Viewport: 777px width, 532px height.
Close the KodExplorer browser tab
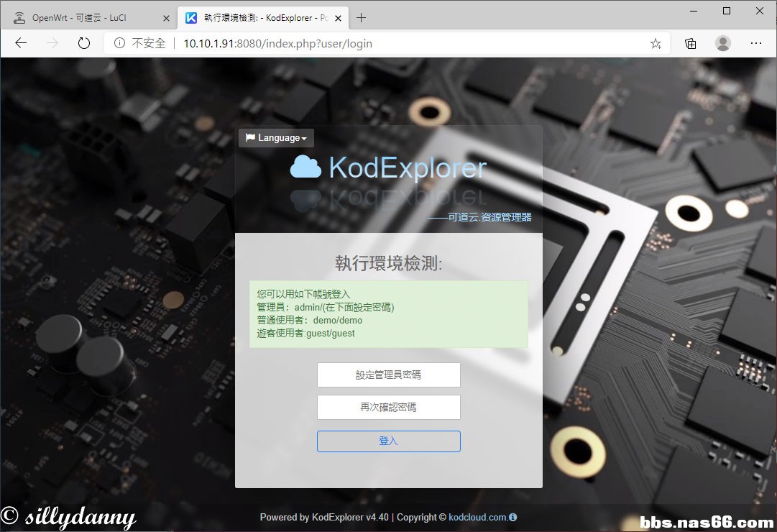338,19
